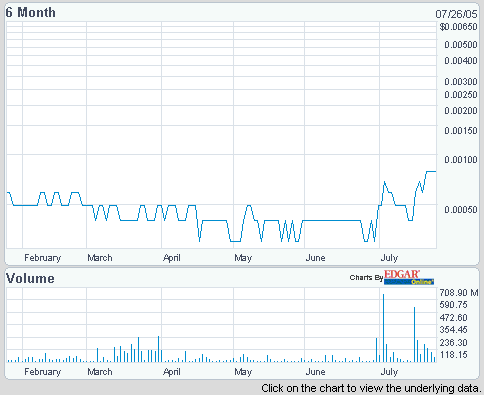Screen dimensions: 484x395
Task: Click March label under the price chart
Action: pyautogui.click(x=100, y=258)
